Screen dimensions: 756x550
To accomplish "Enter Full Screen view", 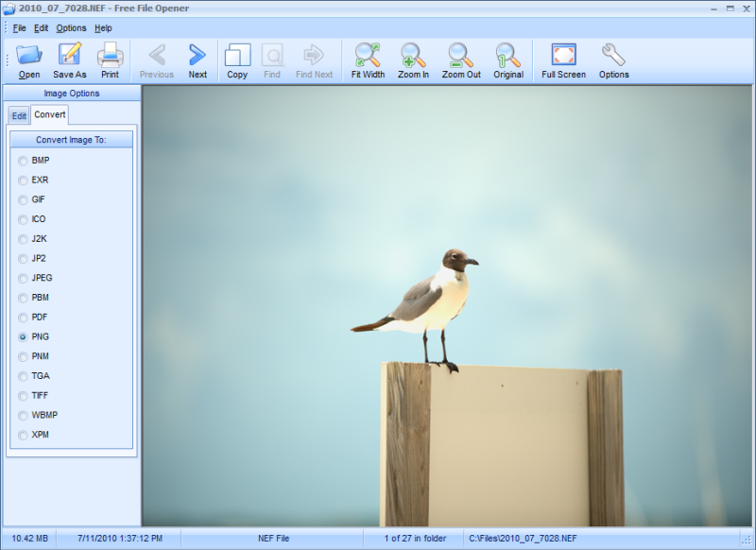I will pos(563,60).
